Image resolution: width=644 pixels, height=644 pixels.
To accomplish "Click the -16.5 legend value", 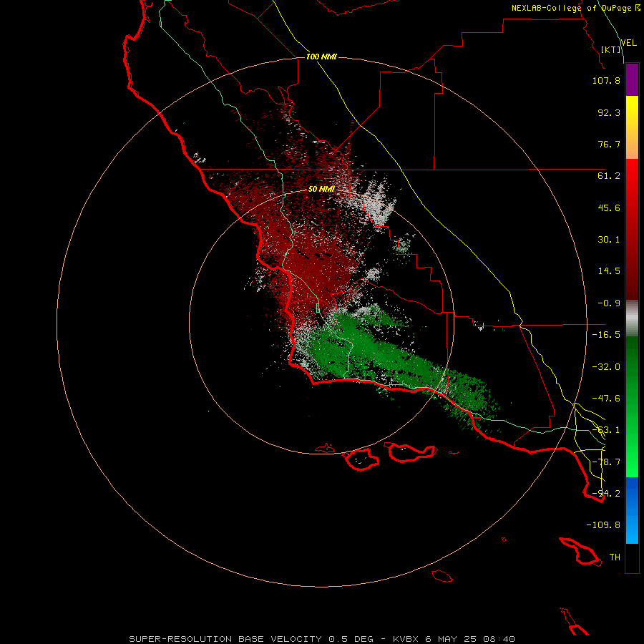I will point(606,335).
